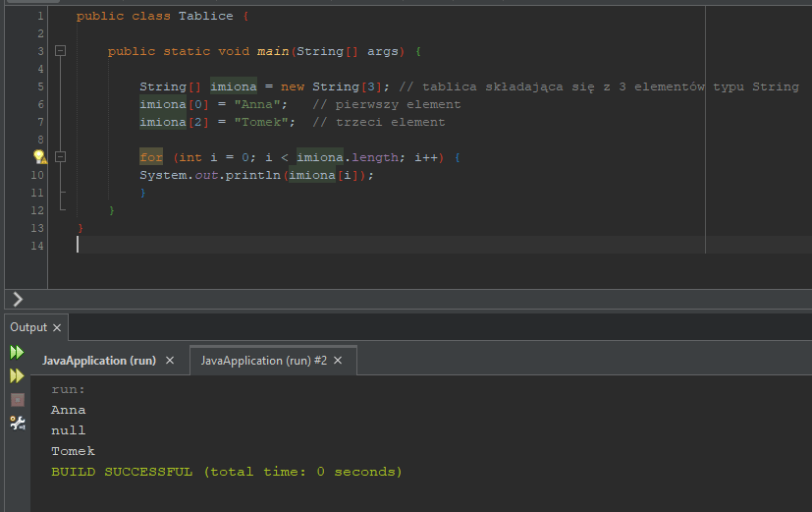The image size is (812, 512).
Task: Close the Output panel tab
Action: click(57, 327)
